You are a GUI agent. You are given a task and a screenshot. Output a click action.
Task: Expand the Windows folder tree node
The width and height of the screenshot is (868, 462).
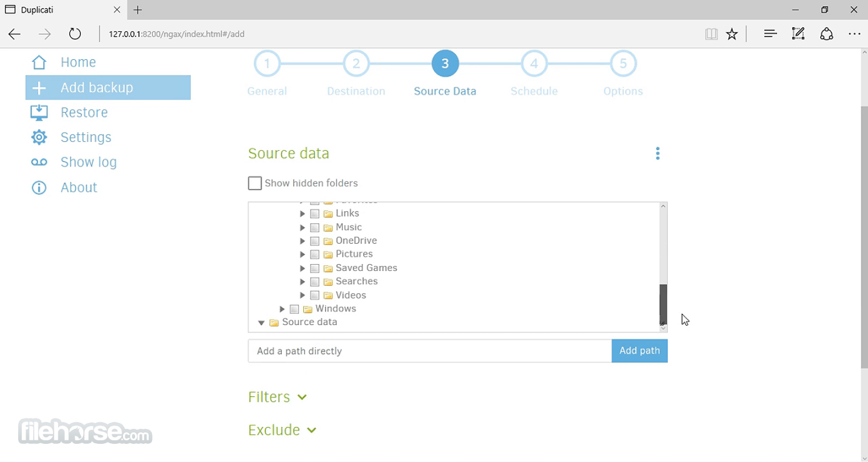click(282, 309)
